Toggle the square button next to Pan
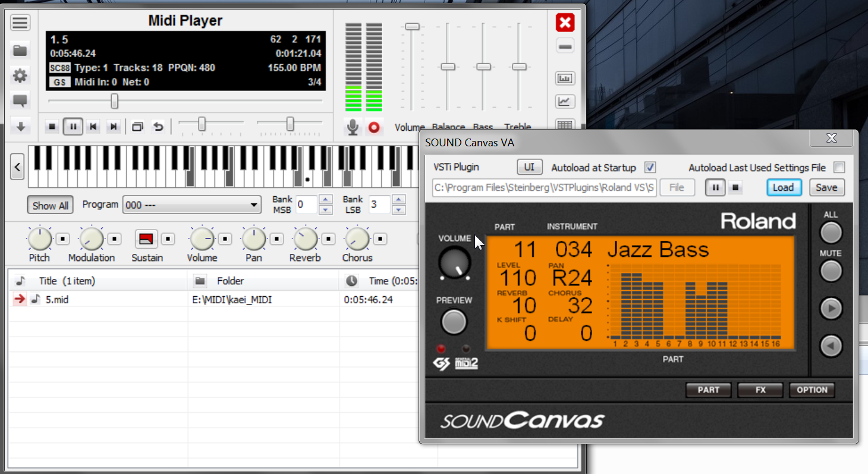The image size is (868, 474). [276, 239]
